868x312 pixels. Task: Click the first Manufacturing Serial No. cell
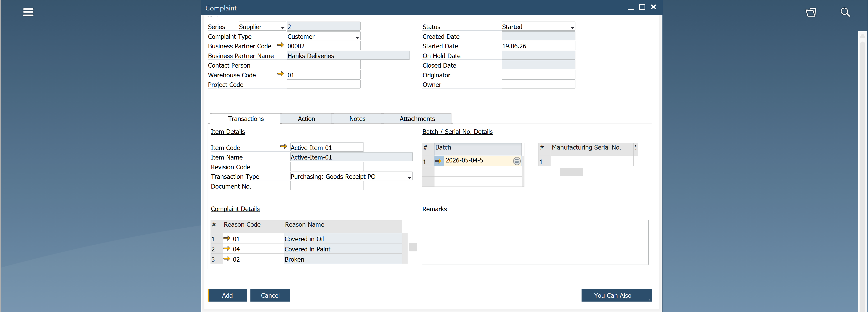pos(592,161)
